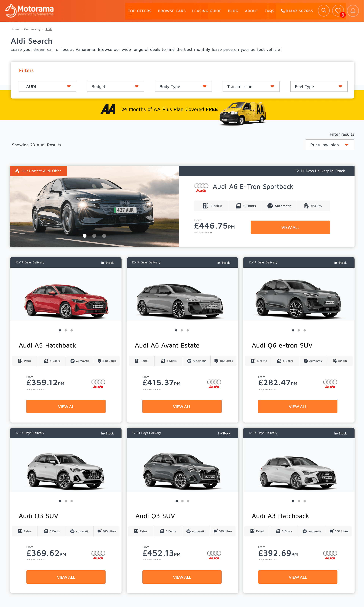Image resolution: width=364 pixels, height=607 pixels.
Task: Select third carousel dot on Audi A5 Hatchback
Action: [x=72, y=330]
